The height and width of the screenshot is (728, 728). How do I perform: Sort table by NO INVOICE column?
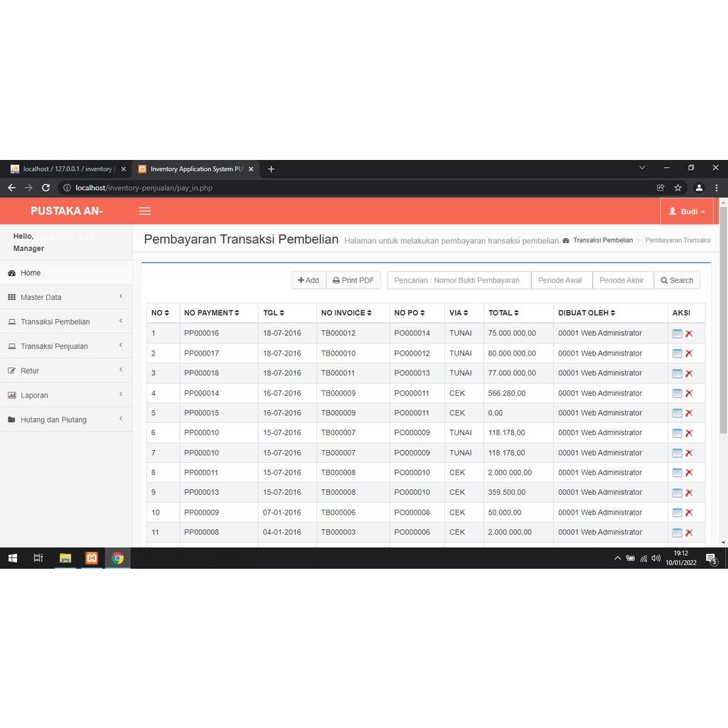tap(346, 313)
